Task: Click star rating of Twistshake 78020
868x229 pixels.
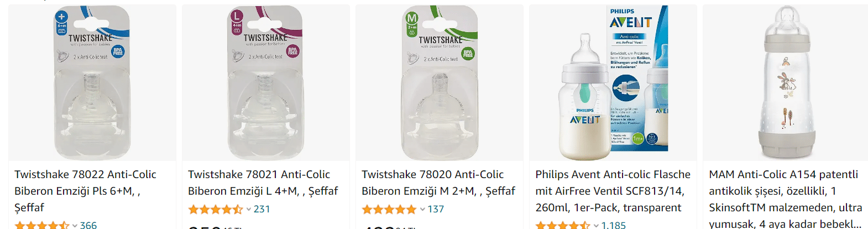Action: pos(389,210)
